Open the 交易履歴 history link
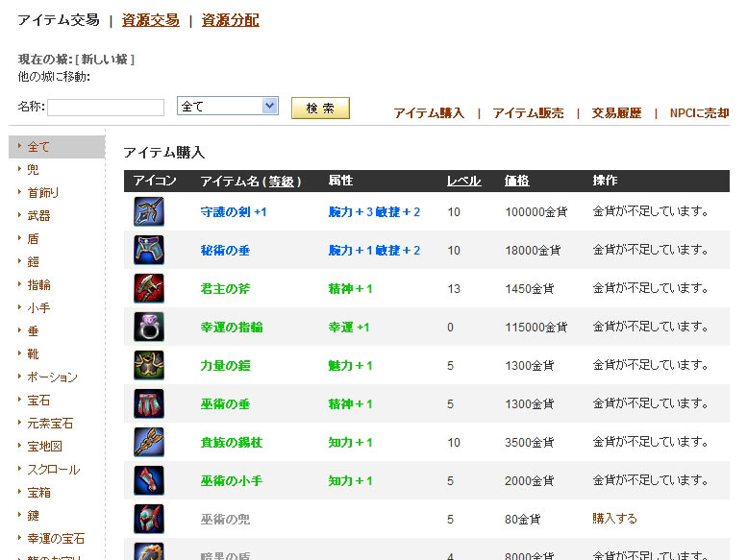 pos(616,113)
